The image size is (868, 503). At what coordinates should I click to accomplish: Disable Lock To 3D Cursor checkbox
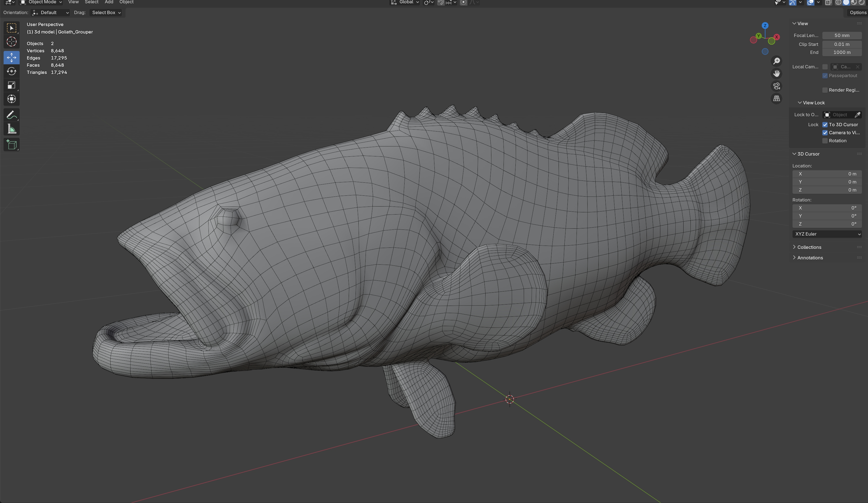pyautogui.click(x=825, y=125)
